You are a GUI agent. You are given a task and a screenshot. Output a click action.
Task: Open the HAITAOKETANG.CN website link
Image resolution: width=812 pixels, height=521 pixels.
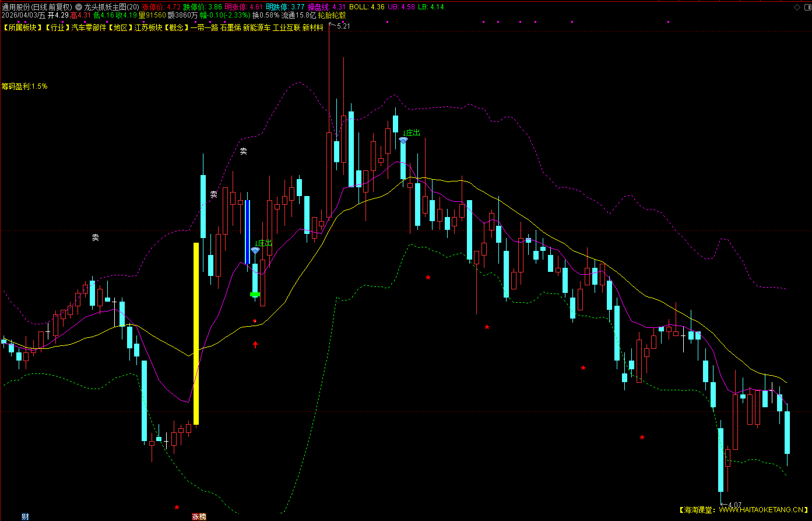click(x=761, y=509)
